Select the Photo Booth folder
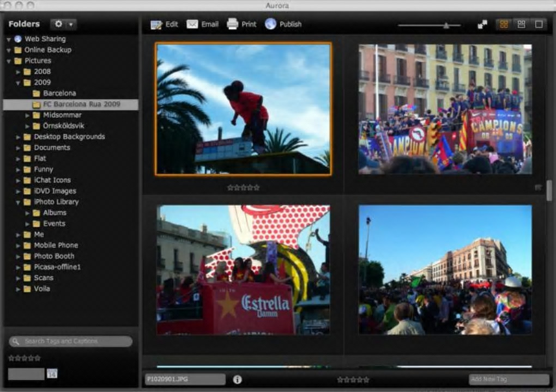Screen dimensions: 556x392 [54, 256]
